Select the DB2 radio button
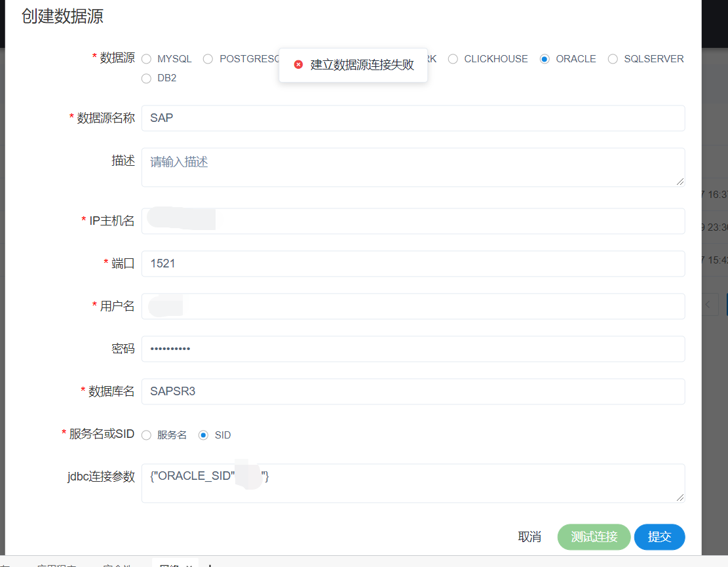 tap(146, 78)
